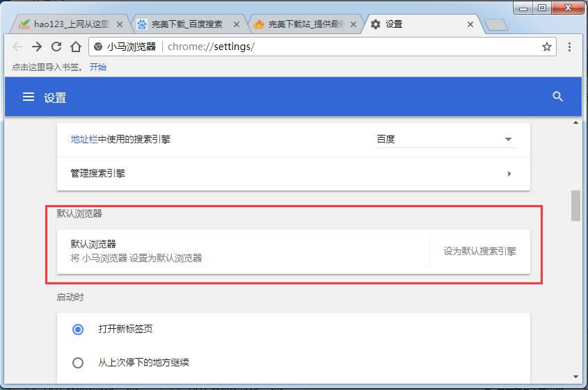Open the 百度 search engine dropdown
Screen dimensions: 588x390
point(445,139)
